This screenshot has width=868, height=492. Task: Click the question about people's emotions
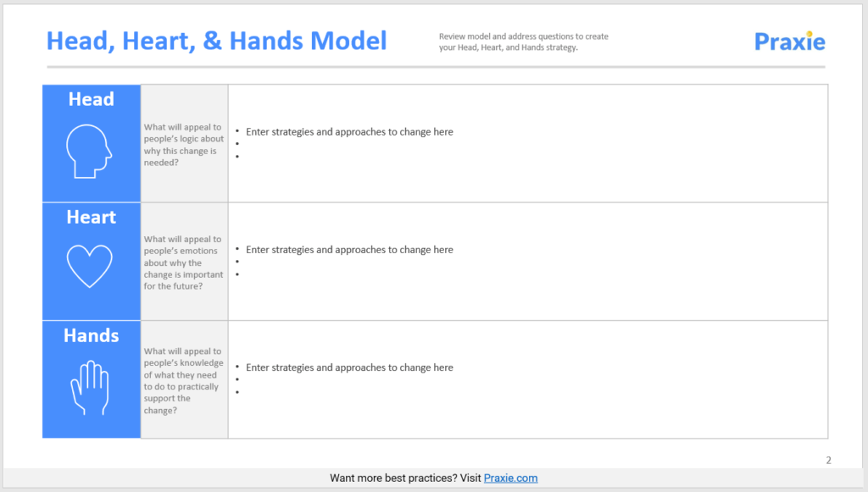[184, 263]
